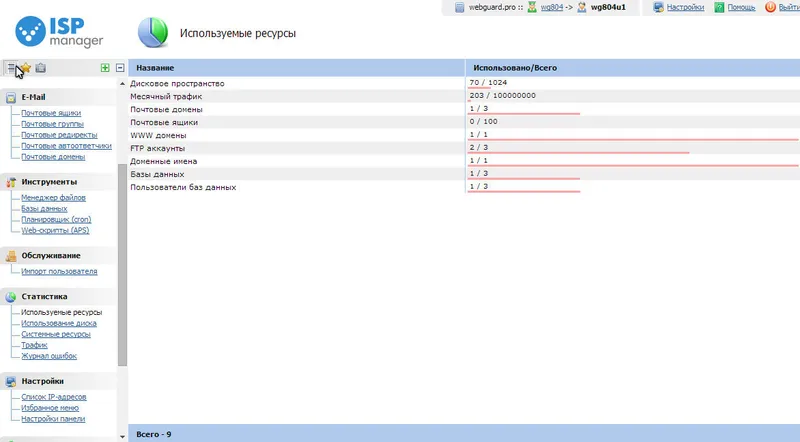Viewport: 800px width, 442px height.
Task: Click the green Помощь help icon
Action: [719, 7]
